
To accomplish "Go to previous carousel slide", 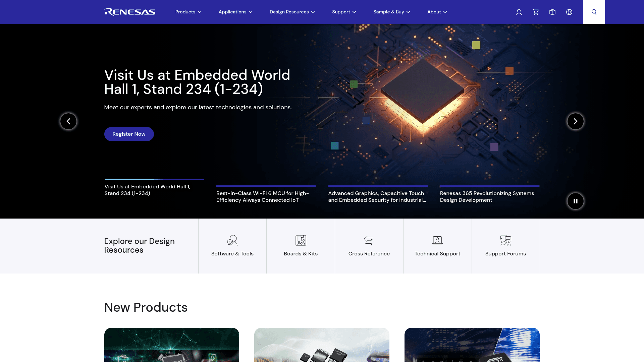I will (x=68, y=121).
